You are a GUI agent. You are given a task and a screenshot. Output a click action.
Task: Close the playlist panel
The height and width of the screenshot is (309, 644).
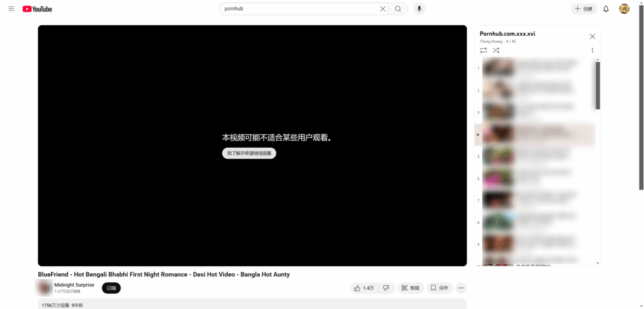[592, 36]
